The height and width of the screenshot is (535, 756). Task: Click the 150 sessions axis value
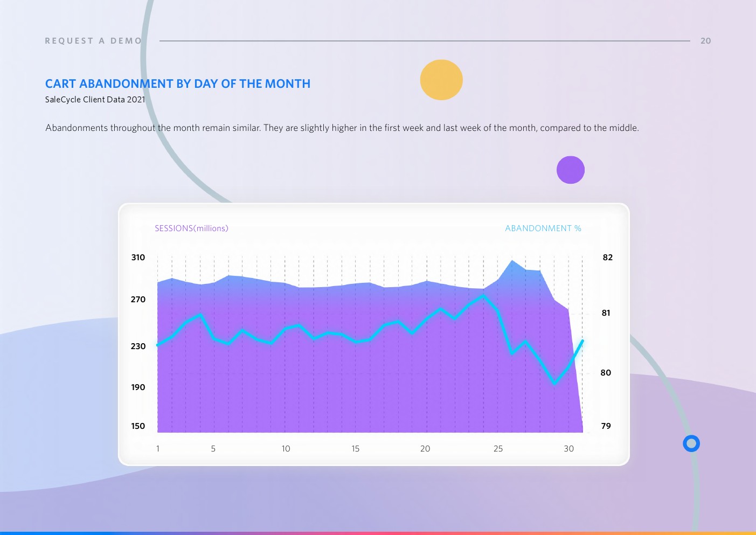138,426
